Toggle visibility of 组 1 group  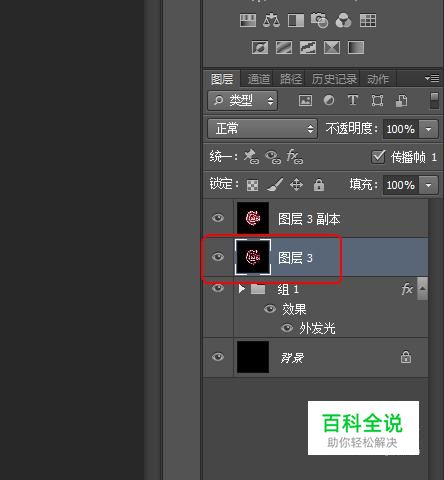click(218, 288)
